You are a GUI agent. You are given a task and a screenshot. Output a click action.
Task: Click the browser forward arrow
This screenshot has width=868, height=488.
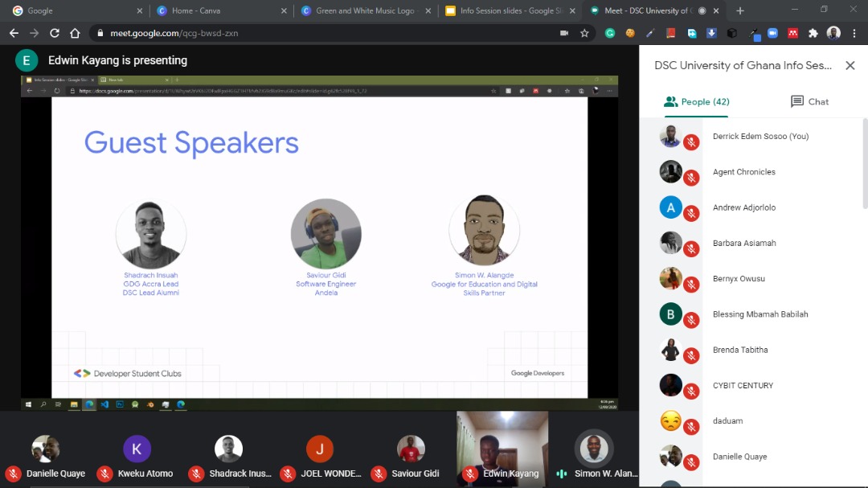(35, 33)
